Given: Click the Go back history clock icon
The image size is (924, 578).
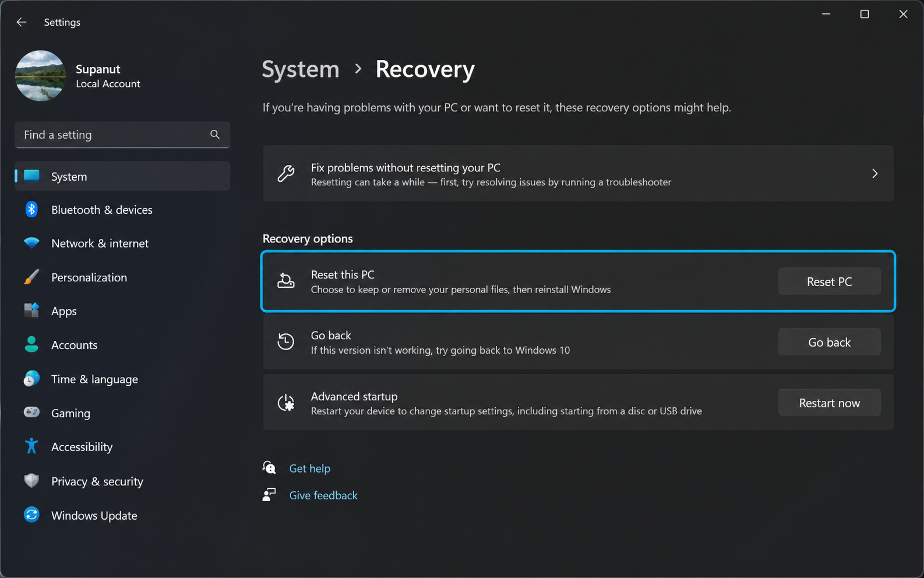Looking at the screenshot, I should (285, 341).
